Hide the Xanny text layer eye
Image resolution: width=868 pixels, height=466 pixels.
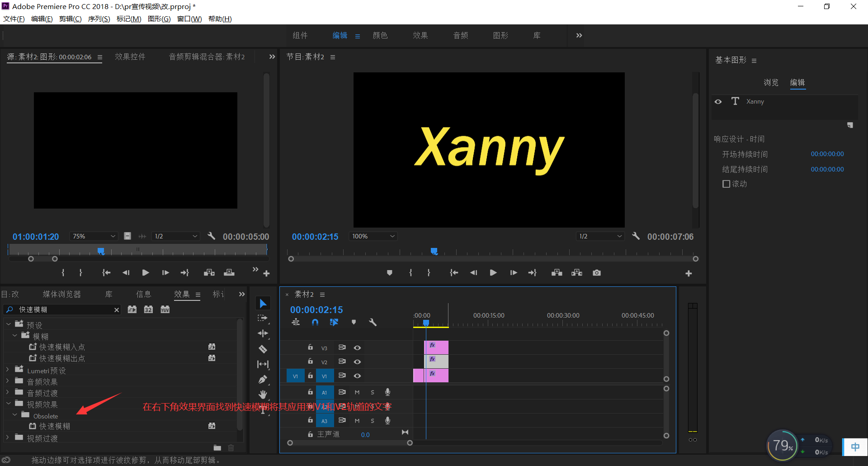click(x=718, y=101)
